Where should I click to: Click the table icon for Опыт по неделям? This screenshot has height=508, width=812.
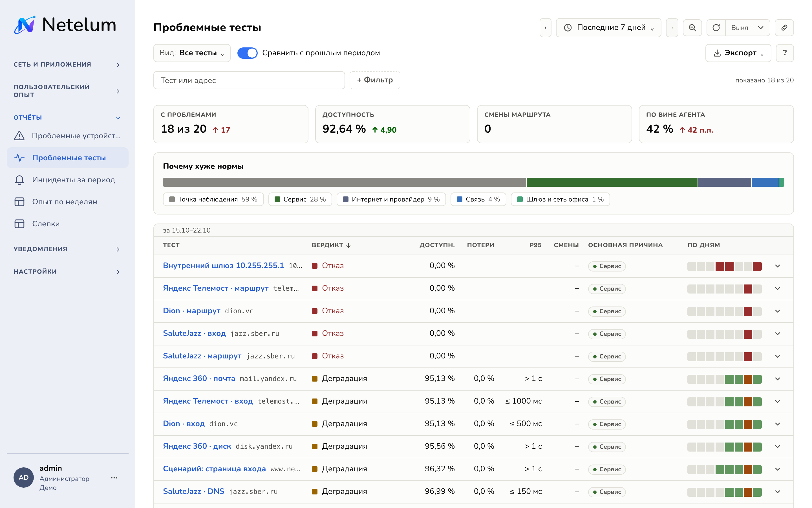19,202
